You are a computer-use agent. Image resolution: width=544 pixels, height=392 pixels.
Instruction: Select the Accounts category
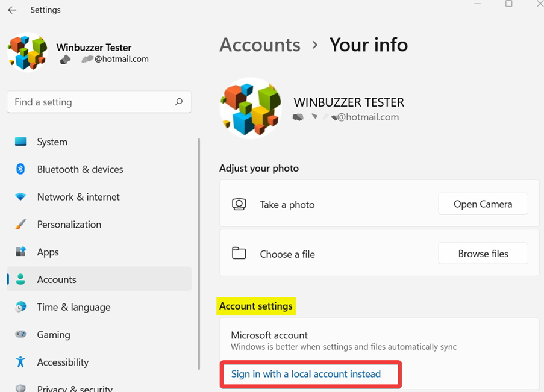(x=99, y=279)
